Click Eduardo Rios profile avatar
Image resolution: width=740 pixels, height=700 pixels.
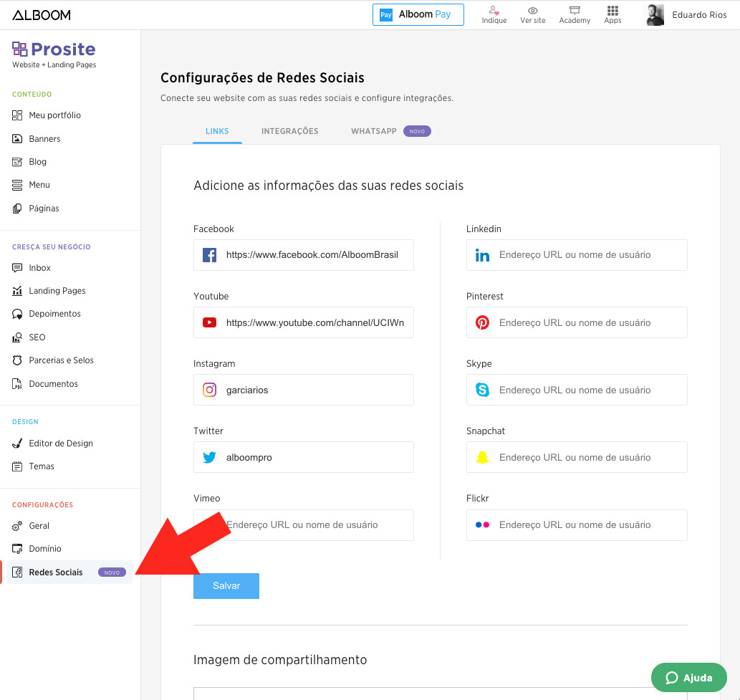point(655,15)
